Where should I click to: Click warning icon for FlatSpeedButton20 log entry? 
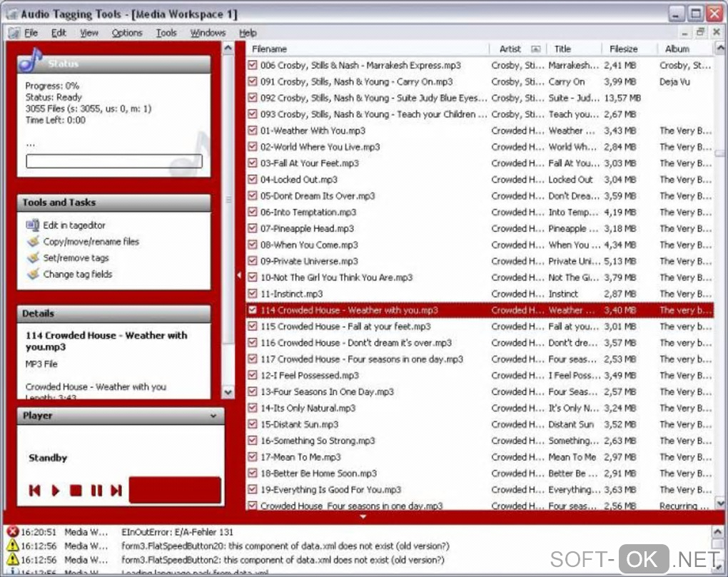(x=13, y=546)
